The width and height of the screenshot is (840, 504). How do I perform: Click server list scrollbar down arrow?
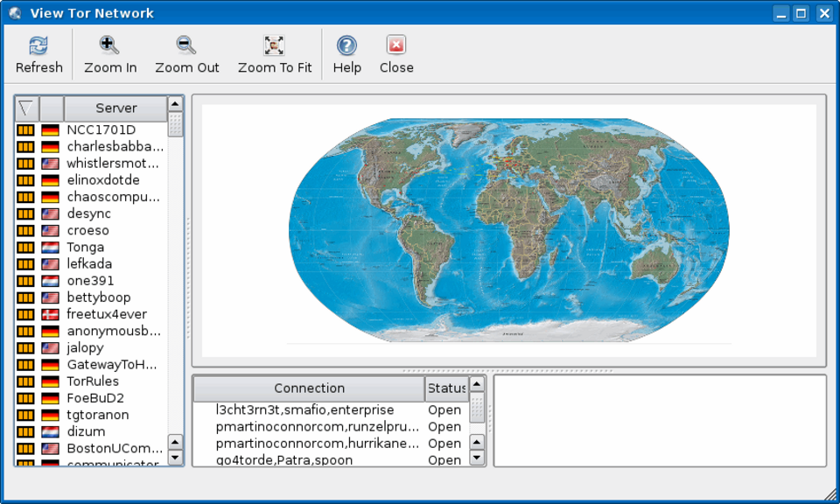175,458
